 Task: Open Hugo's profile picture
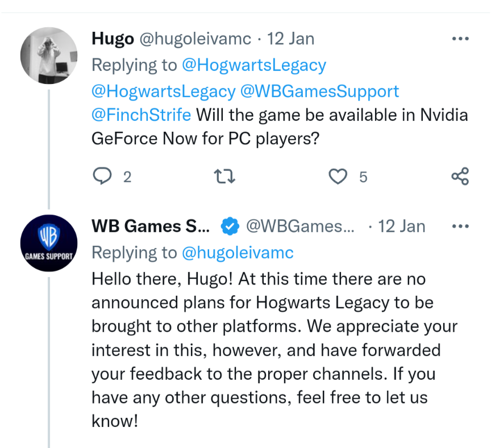tap(49, 56)
